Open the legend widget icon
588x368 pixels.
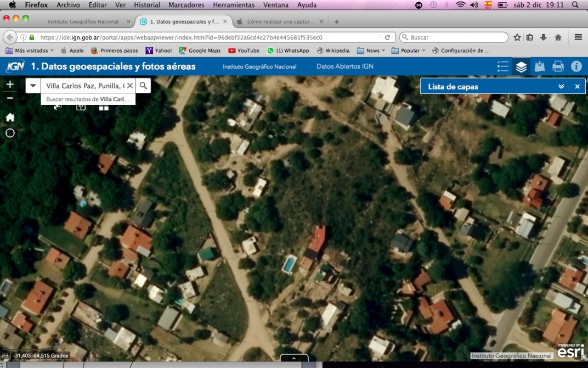pos(502,66)
